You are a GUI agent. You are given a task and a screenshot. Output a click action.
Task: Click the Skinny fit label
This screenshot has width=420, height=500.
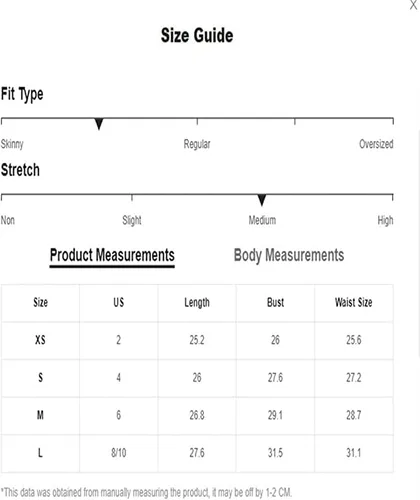pyautogui.click(x=12, y=144)
